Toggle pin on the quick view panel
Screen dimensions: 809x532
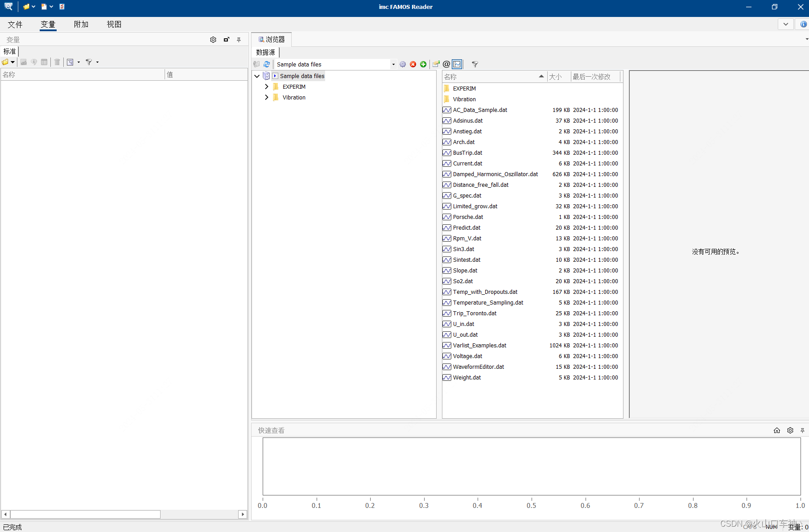[x=802, y=430]
